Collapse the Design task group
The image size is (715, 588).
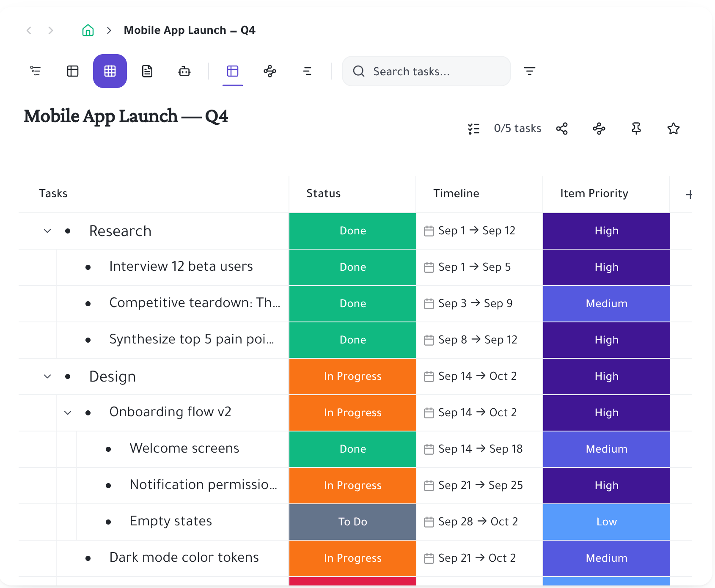click(47, 376)
